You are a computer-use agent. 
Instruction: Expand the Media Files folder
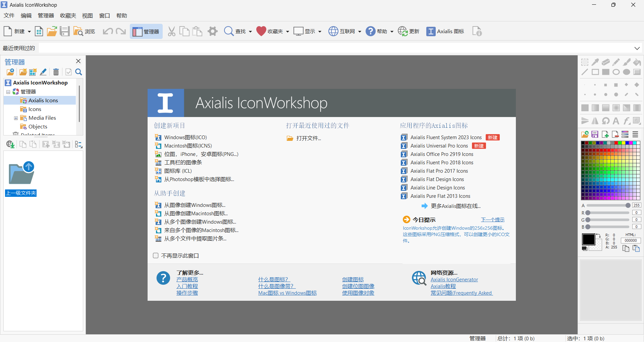[16, 118]
